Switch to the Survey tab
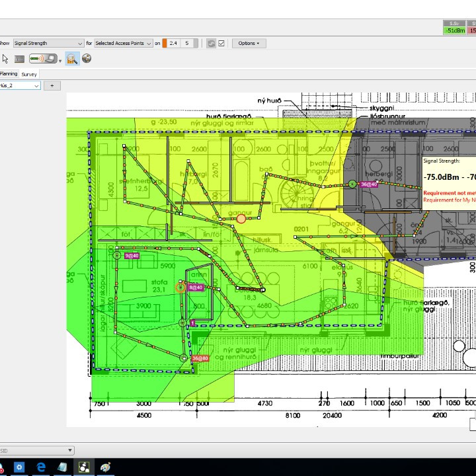The width and height of the screenshot is (476, 476). (29, 74)
